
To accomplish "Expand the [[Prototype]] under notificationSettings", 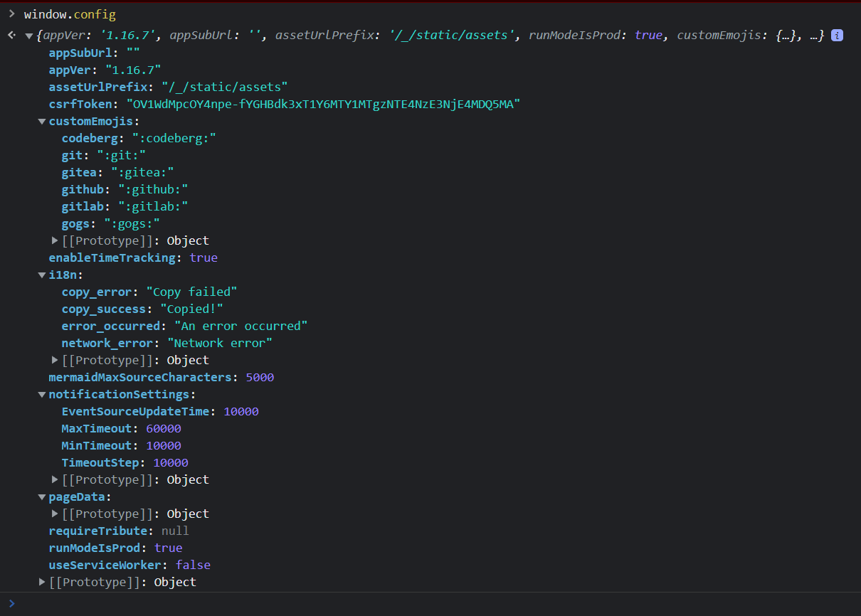I will tap(55, 479).
